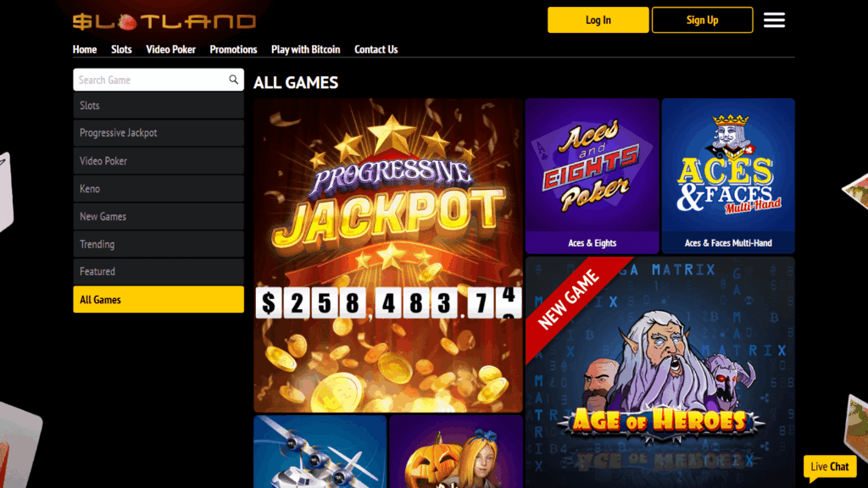Select the Progressive Jackpot sidebar category
This screenshot has width=868, height=488.
tap(159, 133)
